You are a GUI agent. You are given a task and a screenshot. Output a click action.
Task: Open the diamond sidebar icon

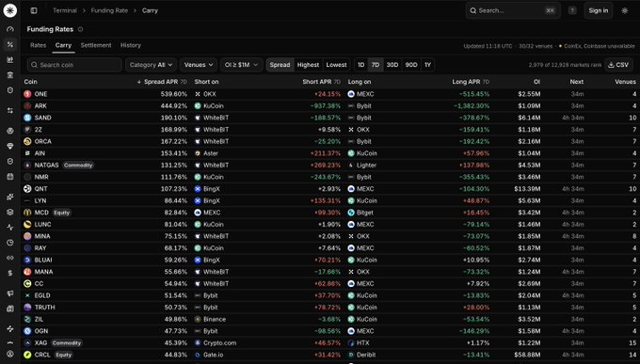click(x=10, y=146)
